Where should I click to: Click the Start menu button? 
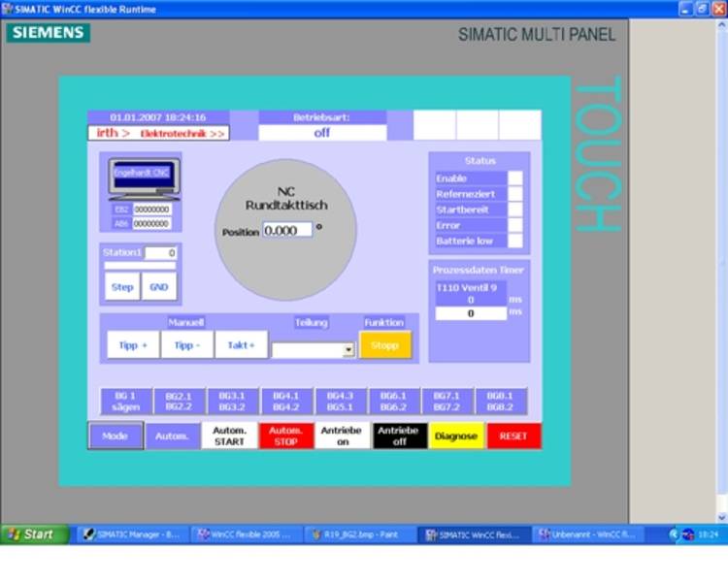[x=35, y=534]
